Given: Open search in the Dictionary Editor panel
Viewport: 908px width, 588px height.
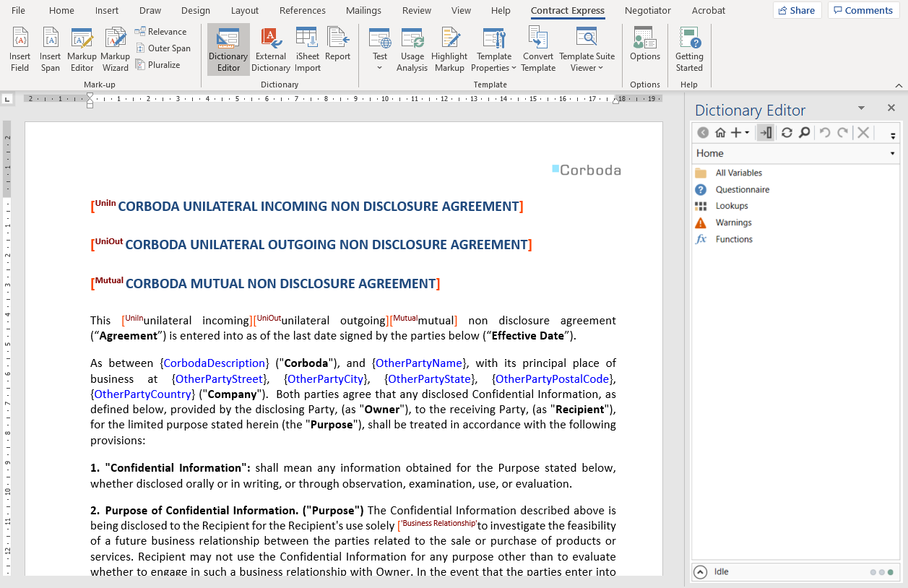Looking at the screenshot, I should tap(804, 133).
